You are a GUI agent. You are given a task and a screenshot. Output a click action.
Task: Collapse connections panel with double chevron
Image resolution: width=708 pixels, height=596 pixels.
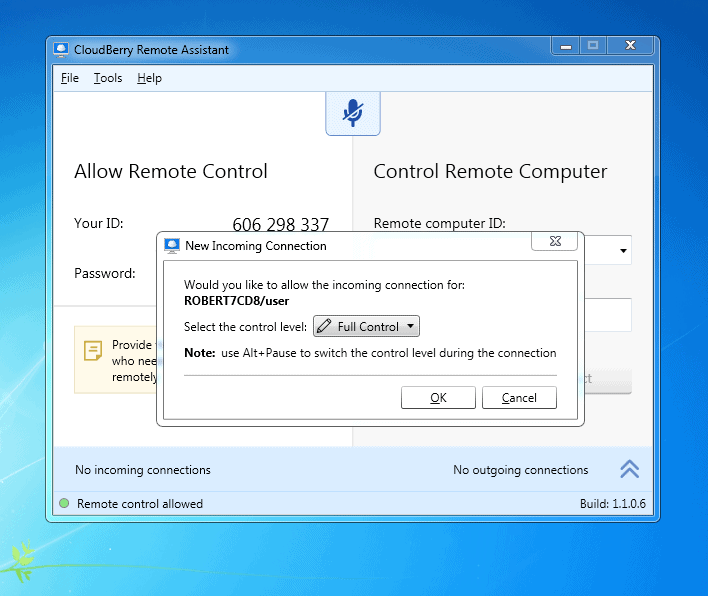[x=629, y=469]
